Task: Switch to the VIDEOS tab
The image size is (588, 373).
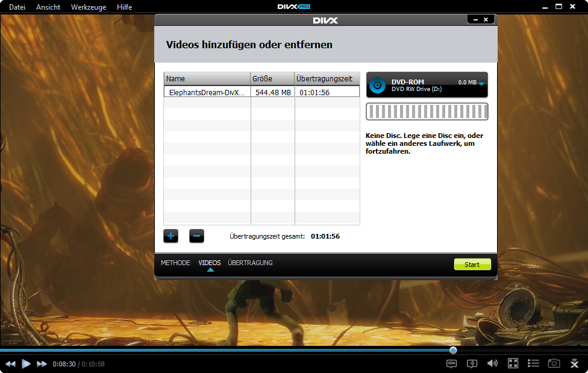Action: [x=209, y=263]
